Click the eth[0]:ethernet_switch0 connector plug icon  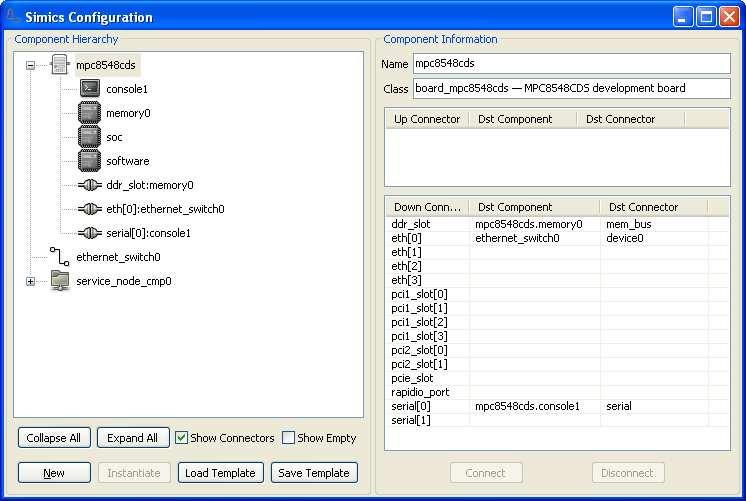pos(90,209)
